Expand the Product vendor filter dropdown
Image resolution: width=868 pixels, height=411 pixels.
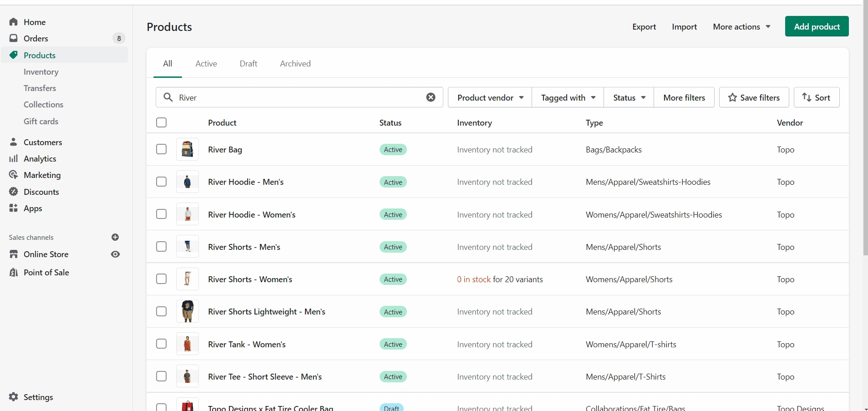coord(490,97)
